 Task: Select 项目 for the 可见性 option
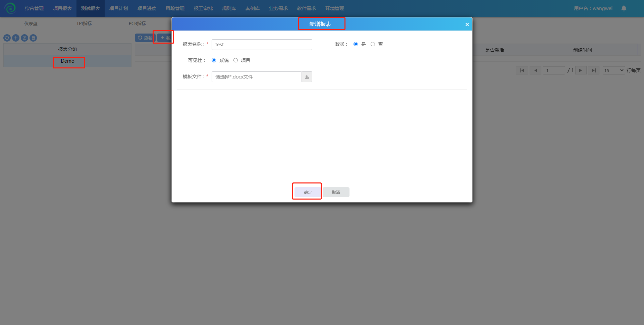235,60
